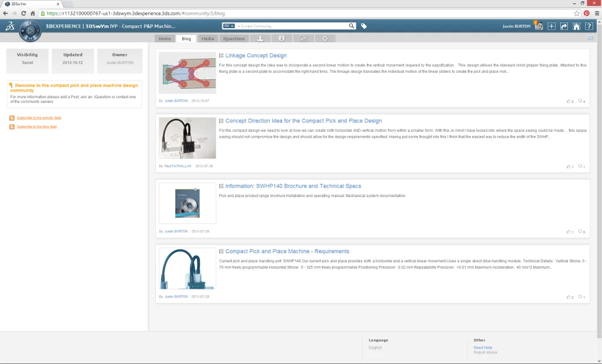Open the All search scope dropdown

[229, 26]
